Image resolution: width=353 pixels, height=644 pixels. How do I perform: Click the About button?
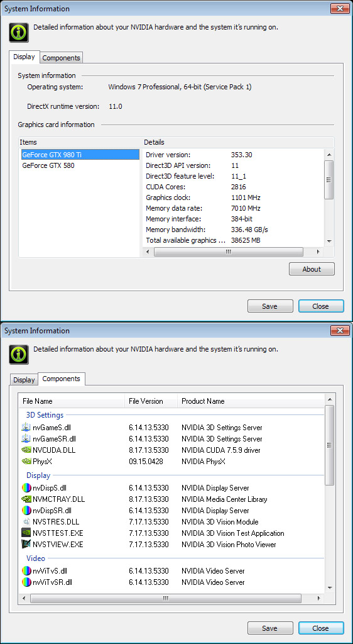(312, 269)
